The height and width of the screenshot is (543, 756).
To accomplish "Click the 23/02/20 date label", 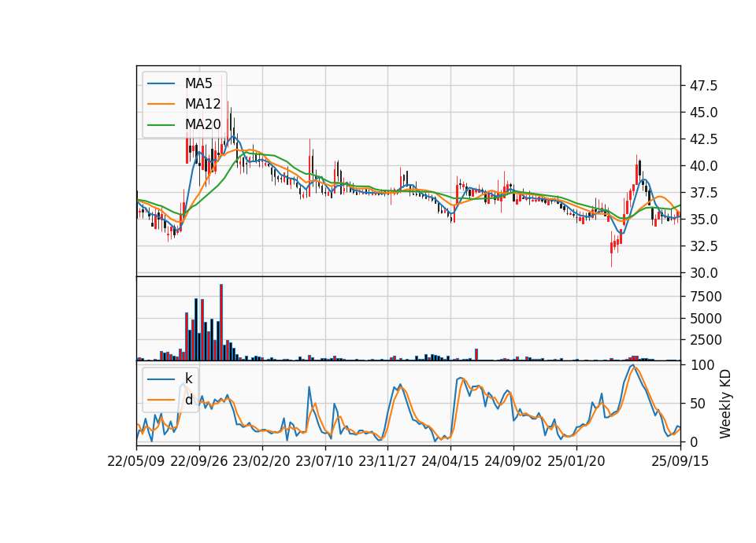I will point(261,461).
